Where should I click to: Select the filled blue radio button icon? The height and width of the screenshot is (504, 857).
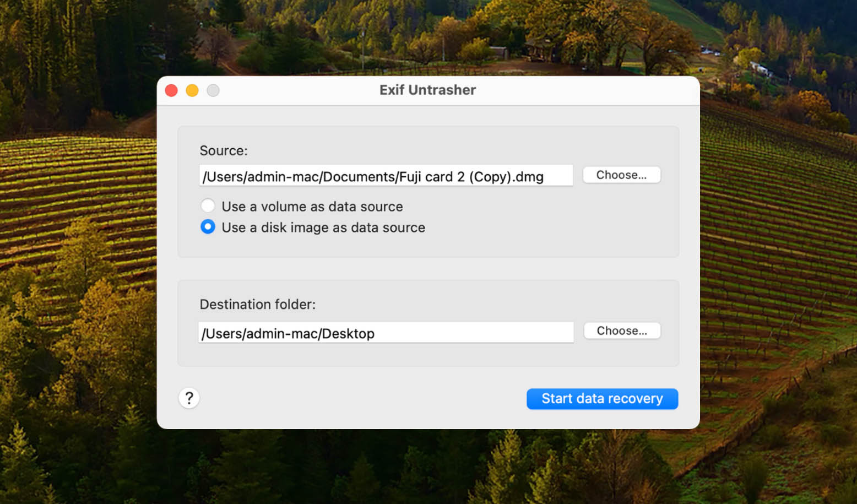click(x=208, y=226)
